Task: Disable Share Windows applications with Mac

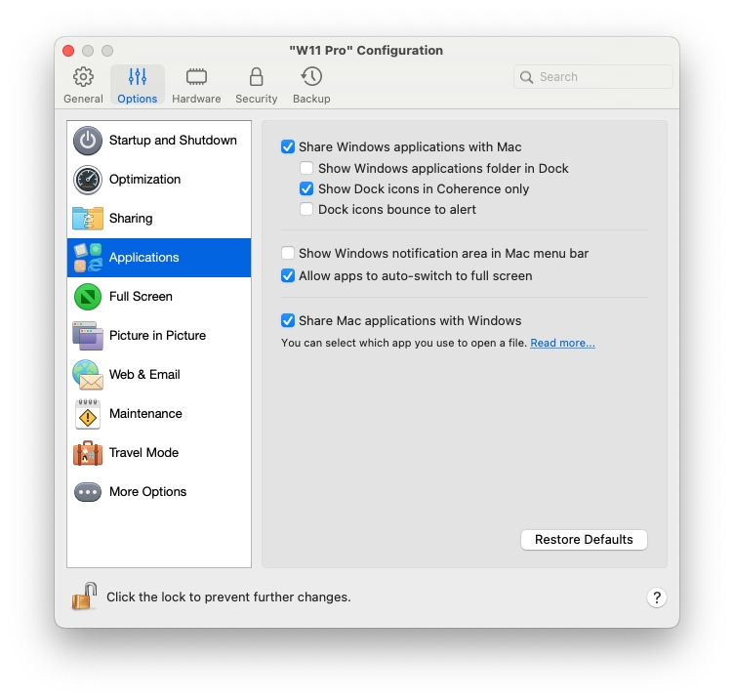Action: point(288,147)
